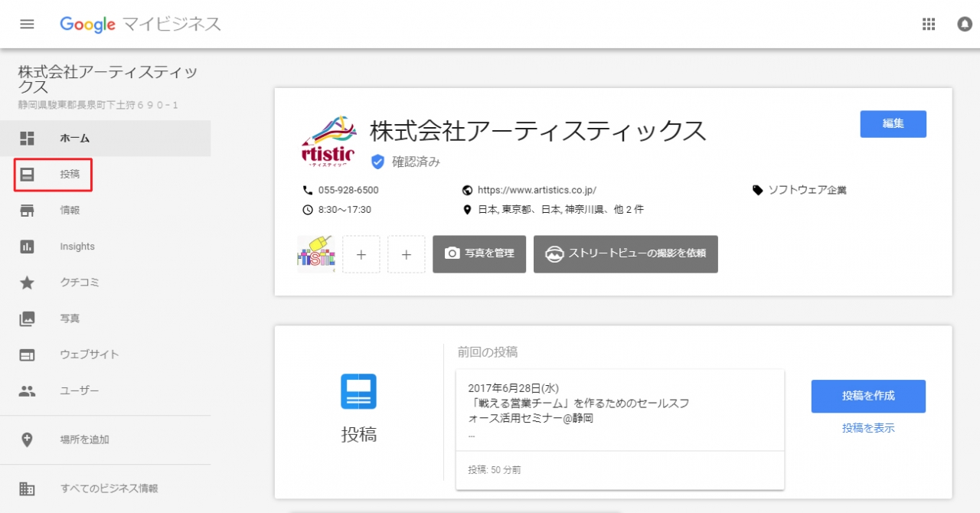Open the notifications bell icon
Viewport: 980px width, 513px height.
(965, 25)
